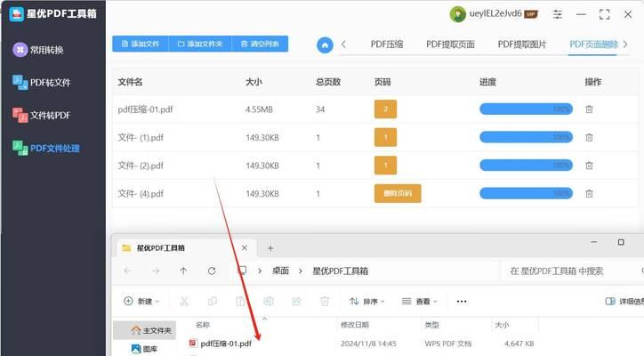Image resolution: width=644 pixels, height=356 pixels.
Task: Select the file name 文件- (1).pdf
Action: (141, 137)
